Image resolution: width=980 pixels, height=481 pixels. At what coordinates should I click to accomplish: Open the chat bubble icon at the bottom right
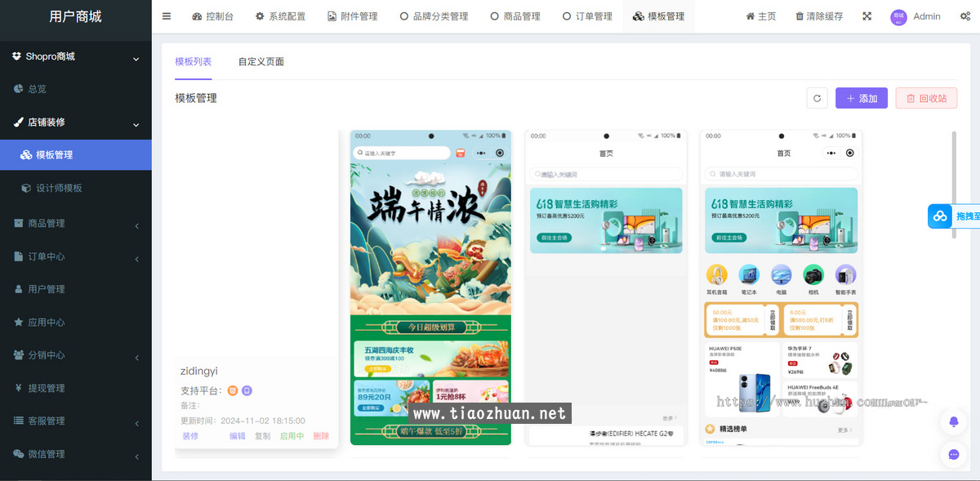click(953, 454)
